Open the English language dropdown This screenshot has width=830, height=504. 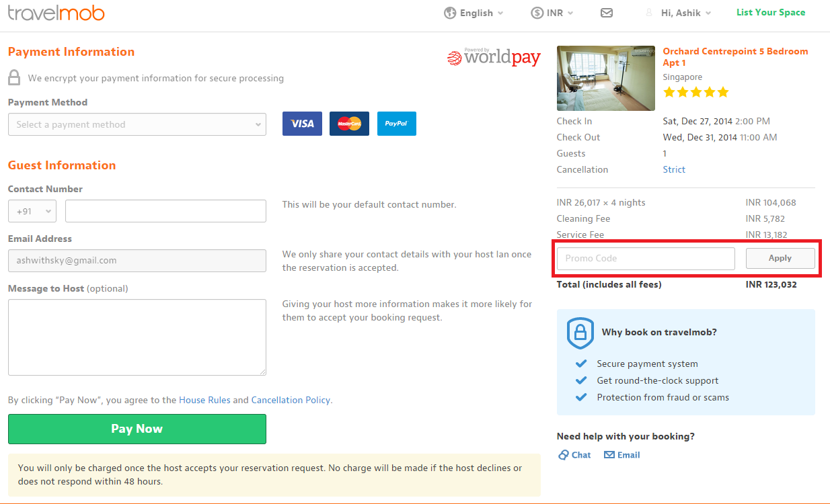pos(474,13)
